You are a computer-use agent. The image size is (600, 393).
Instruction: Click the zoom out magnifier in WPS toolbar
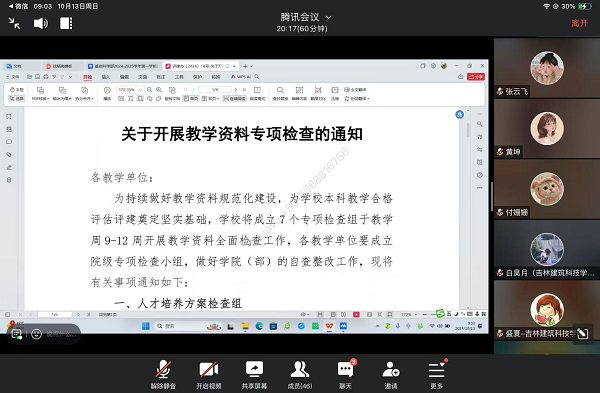pyautogui.click(x=150, y=90)
